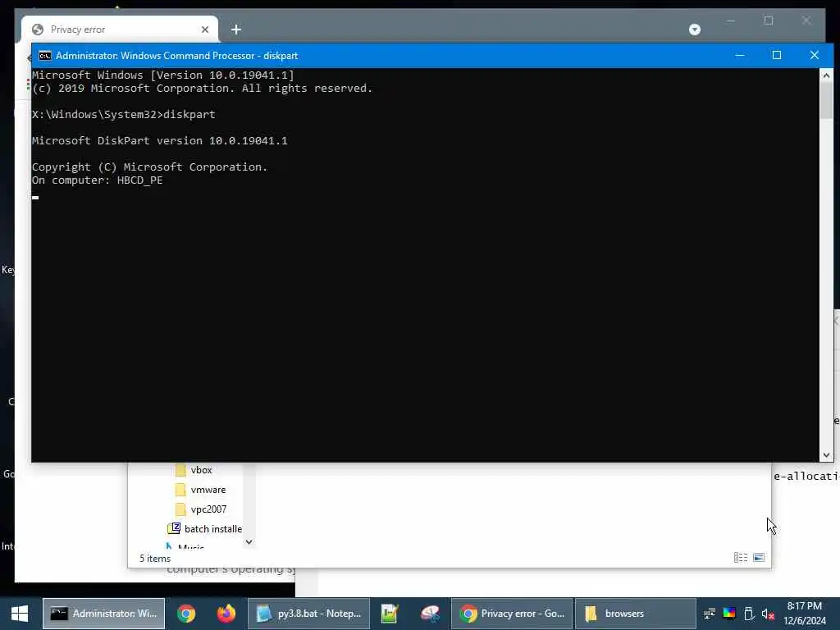Switch to Privacy error Chrome taskbar window
The image size is (840, 630).
click(x=512, y=614)
